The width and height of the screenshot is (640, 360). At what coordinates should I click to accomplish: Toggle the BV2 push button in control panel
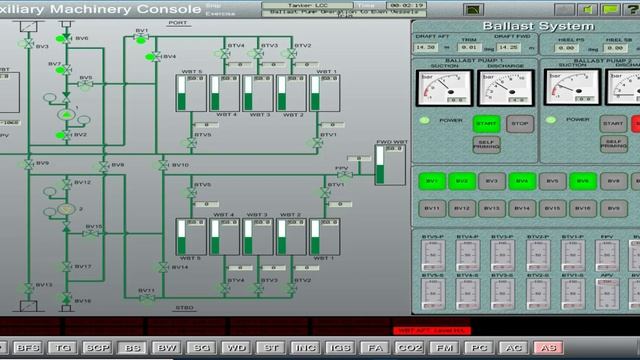coord(462,181)
